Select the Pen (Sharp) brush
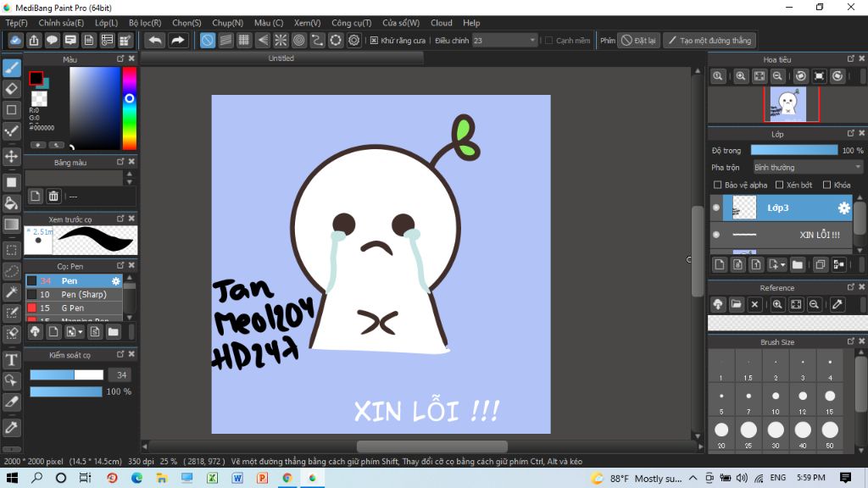This screenshot has width=868, height=488. pyautogui.click(x=75, y=294)
